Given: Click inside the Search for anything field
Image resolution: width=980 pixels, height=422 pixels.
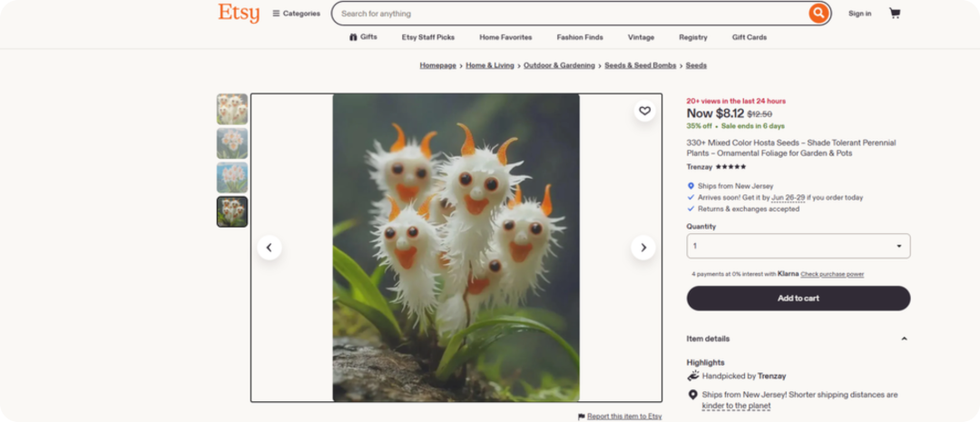Looking at the screenshot, I should pyautogui.click(x=572, y=13).
